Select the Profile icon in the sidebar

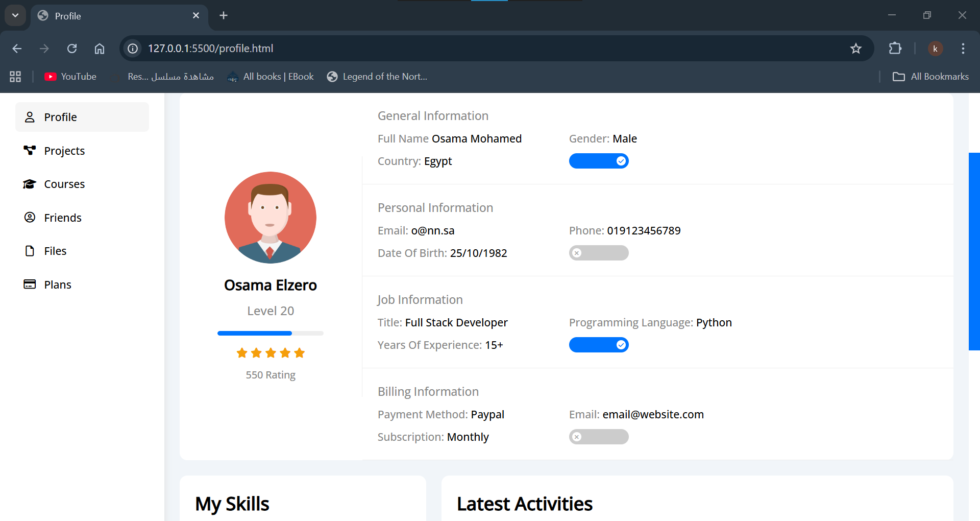(x=30, y=116)
